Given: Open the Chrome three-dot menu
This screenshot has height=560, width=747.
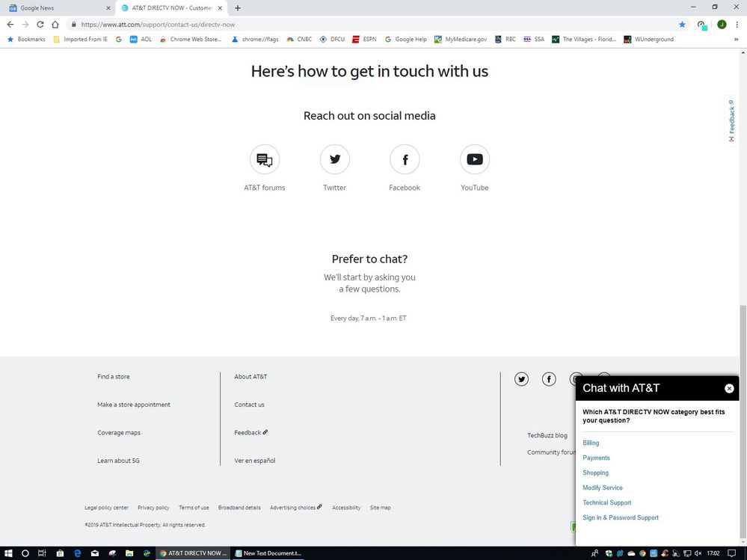Looking at the screenshot, I should [737, 24].
